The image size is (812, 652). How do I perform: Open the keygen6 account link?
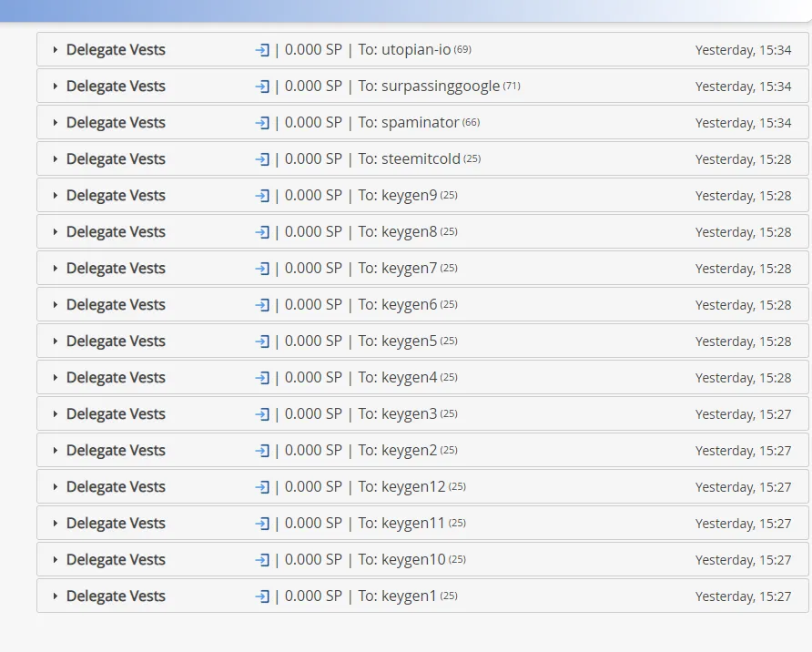click(x=409, y=304)
